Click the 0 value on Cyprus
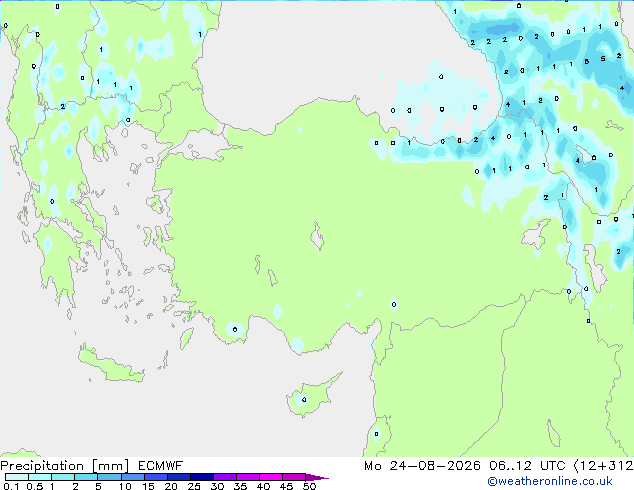 (x=304, y=400)
